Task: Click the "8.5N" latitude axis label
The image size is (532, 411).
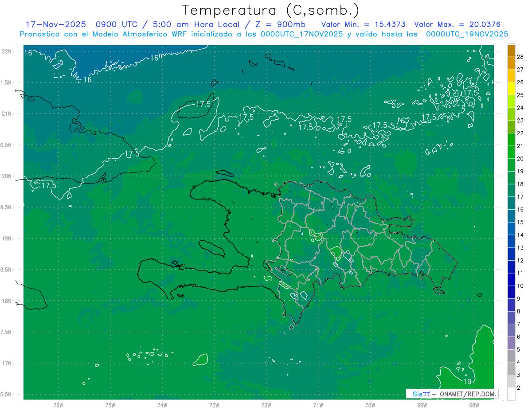Action: pos(6,270)
